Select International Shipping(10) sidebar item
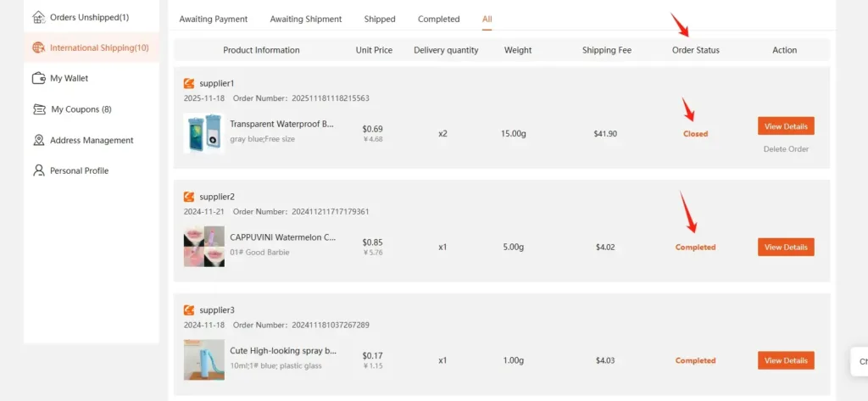Image resolution: width=868 pixels, height=401 pixels. [92, 47]
